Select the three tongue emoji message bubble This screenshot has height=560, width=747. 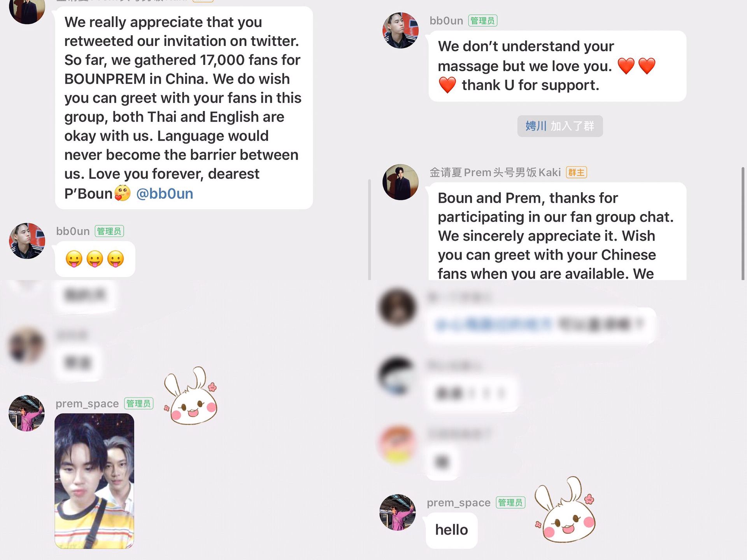(95, 259)
